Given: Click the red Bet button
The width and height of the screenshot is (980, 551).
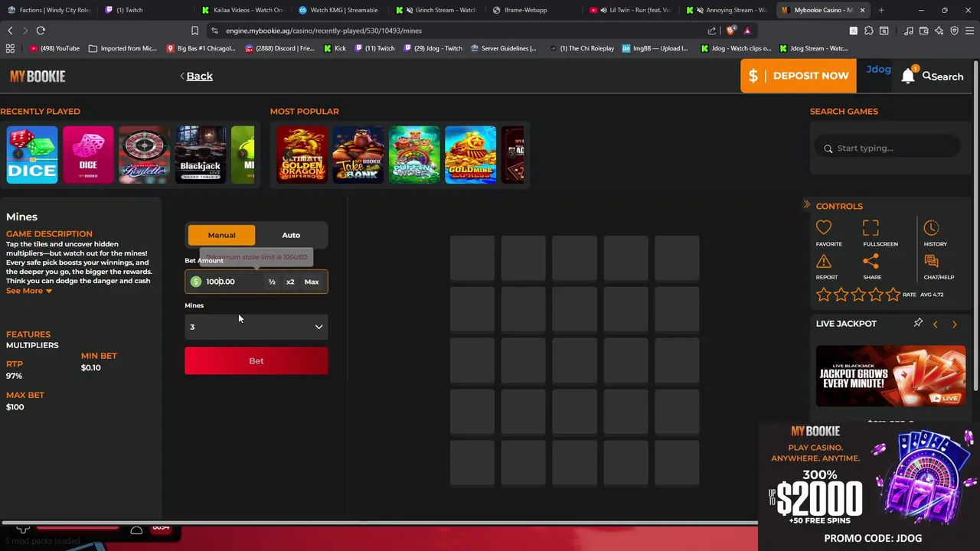Looking at the screenshot, I should 256,360.
